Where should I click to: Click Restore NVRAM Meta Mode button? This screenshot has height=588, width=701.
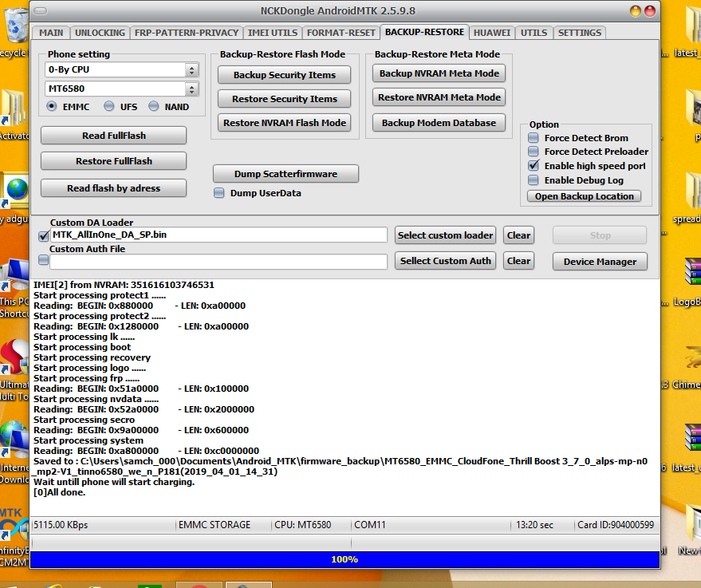click(439, 97)
